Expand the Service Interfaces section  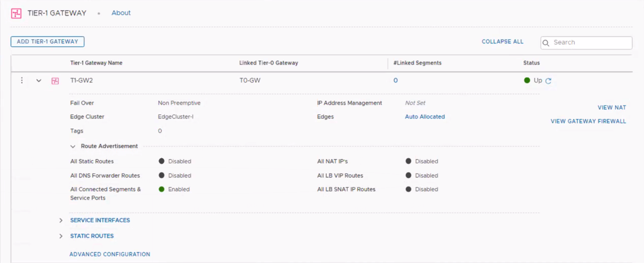[61, 220]
